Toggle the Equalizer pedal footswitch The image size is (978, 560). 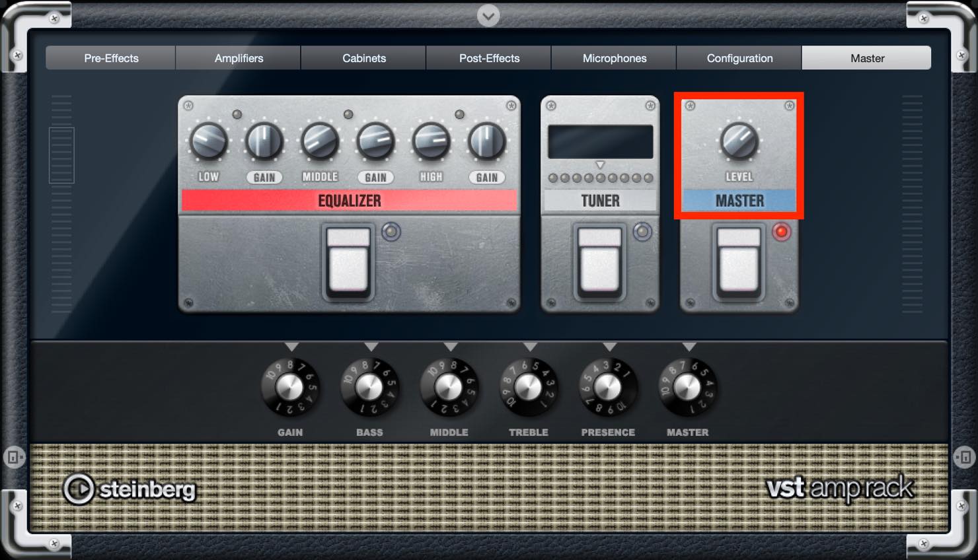(x=349, y=262)
